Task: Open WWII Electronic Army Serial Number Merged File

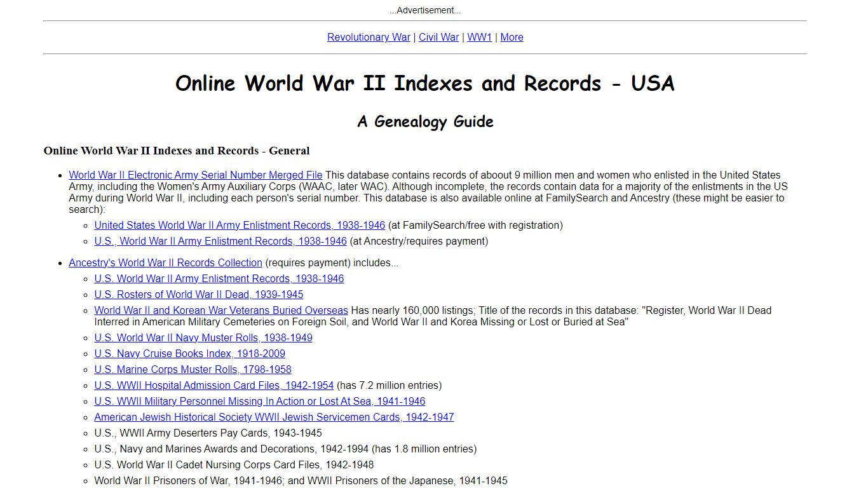Action: (196, 175)
